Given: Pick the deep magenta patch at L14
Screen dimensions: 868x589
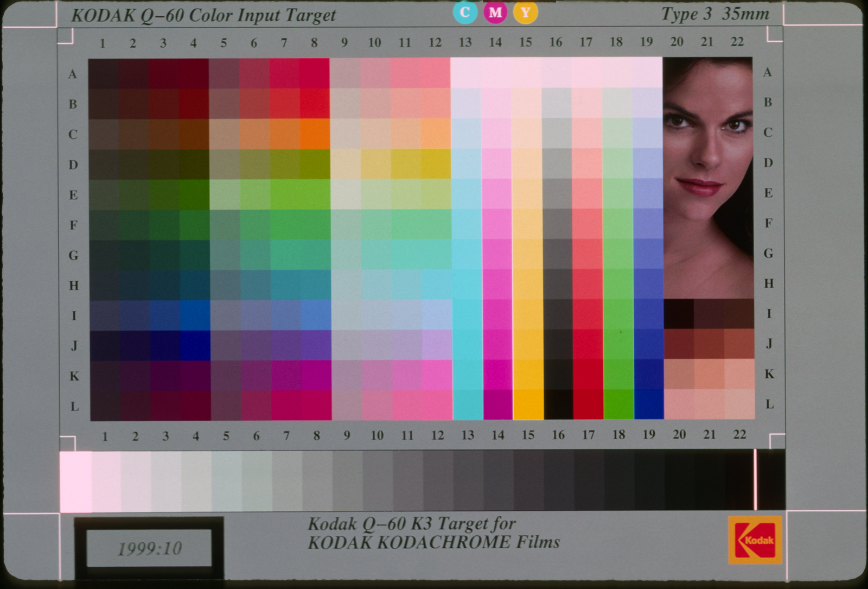Looking at the screenshot, I should click(x=498, y=404).
